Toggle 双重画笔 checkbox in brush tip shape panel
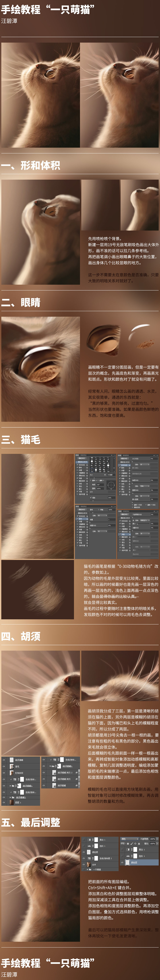160x980 pixels. tap(77, 473)
